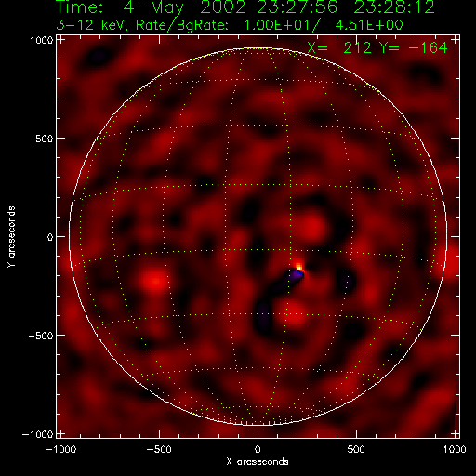Click the -1000 label on Y axis
Image resolution: width=476 pixels, height=476 pixels.
pyautogui.click(x=38, y=434)
